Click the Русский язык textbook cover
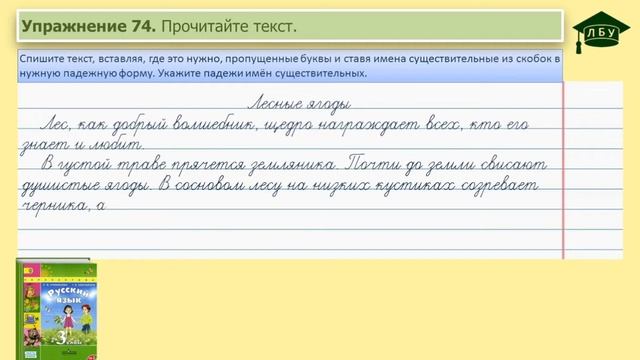This screenshot has height=360, width=640. pyautogui.click(x=57, y=309)
